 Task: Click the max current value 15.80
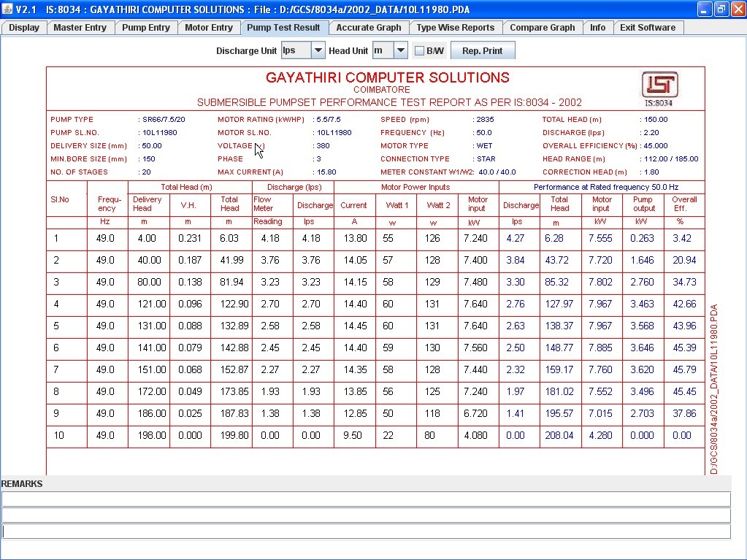tap(326, 172)
